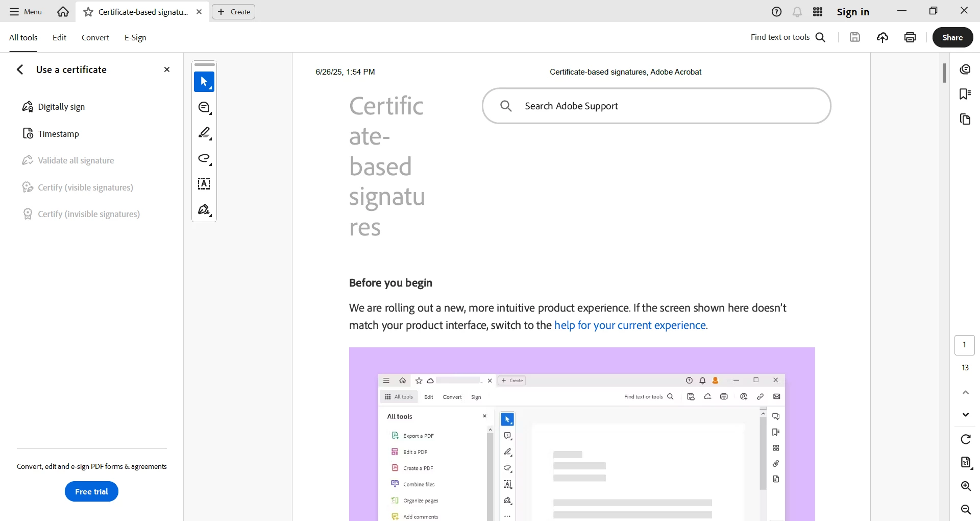
Task: Open the Help question mark icon
Action: point(776,12)
